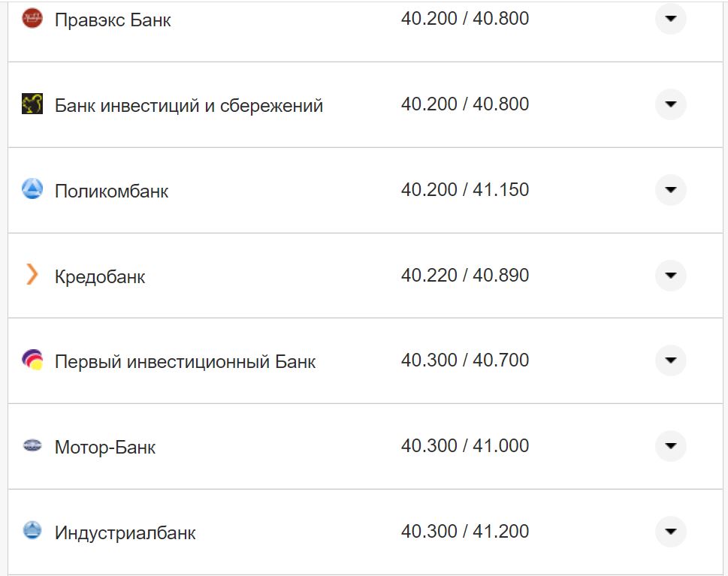Select the Мотор-Банк name text
The height and width of the screenshot is (576, 728).
pos(106,446)
